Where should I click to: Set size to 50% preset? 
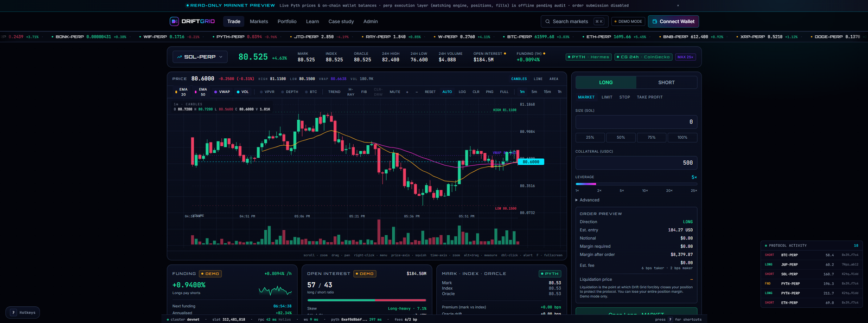621,138
